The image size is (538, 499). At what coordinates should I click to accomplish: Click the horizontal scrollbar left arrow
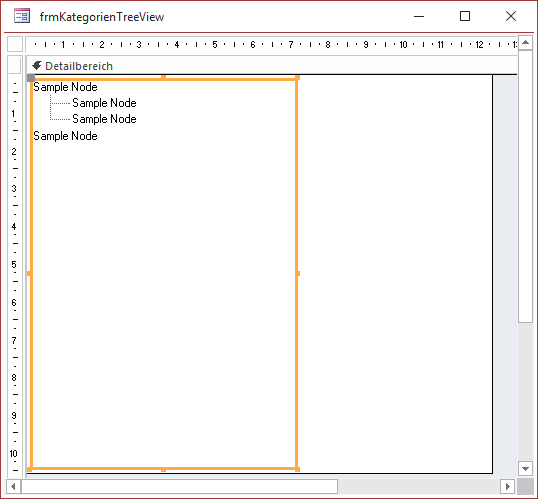pos(13,486)
